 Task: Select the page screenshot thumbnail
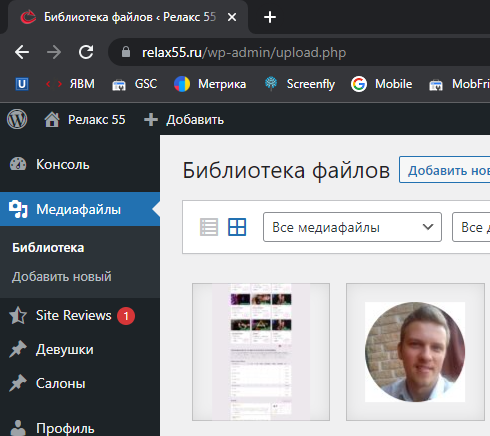point(261,352)
